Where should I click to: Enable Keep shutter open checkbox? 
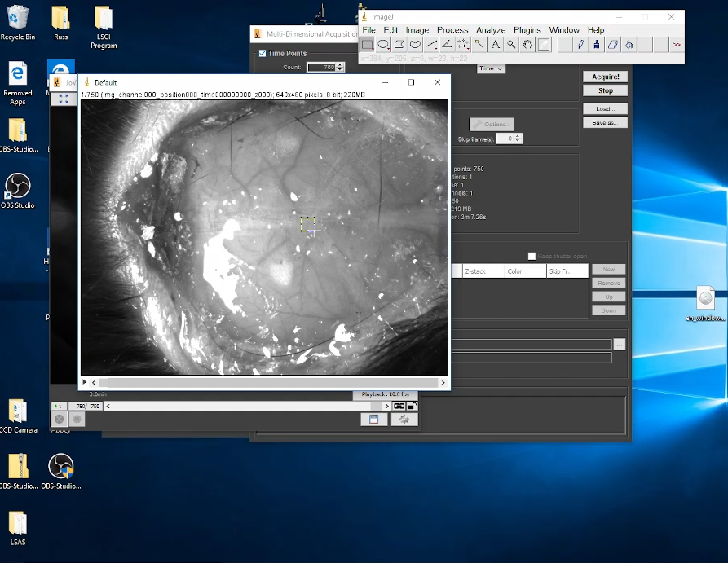[532, 256]
